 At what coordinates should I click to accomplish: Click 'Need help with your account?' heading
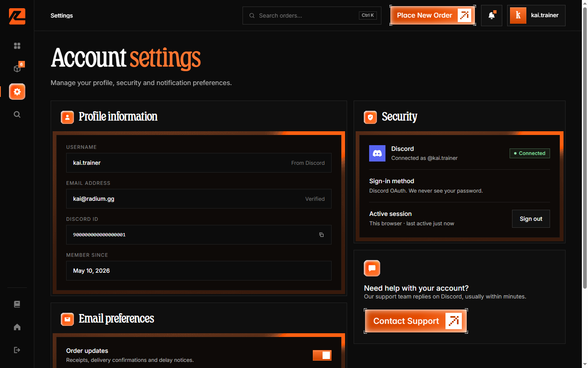tap(416, 288)
